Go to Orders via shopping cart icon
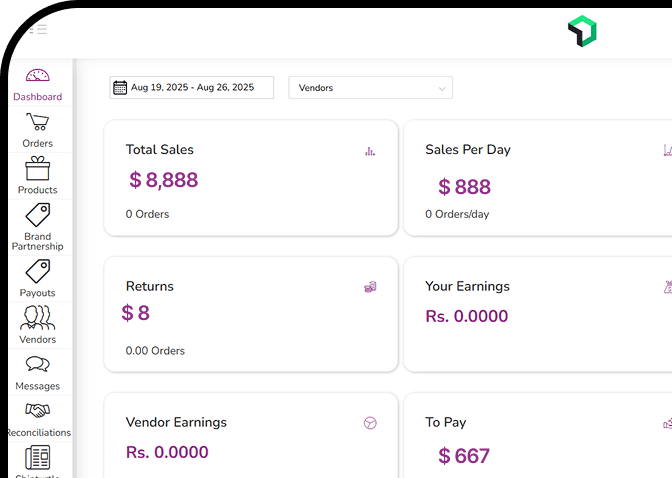The image size is (672, 478). (x=37, y=123)
